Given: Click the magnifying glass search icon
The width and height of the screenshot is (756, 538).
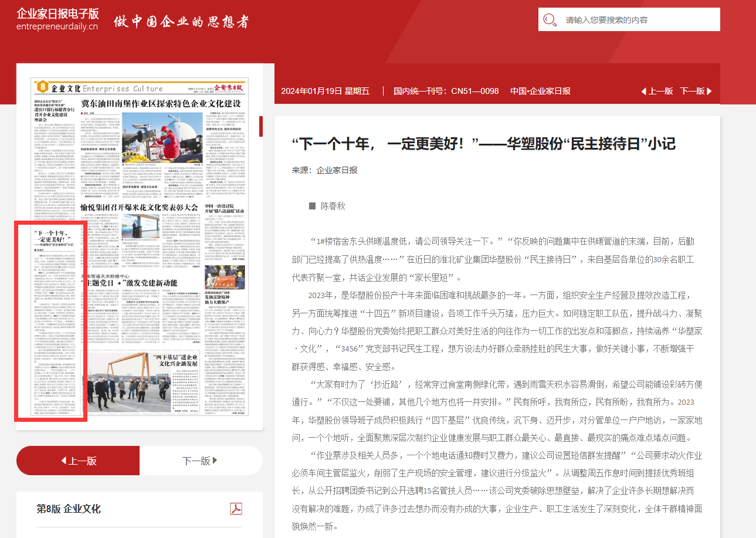Looking at the screenshot, I should (550, 20).
